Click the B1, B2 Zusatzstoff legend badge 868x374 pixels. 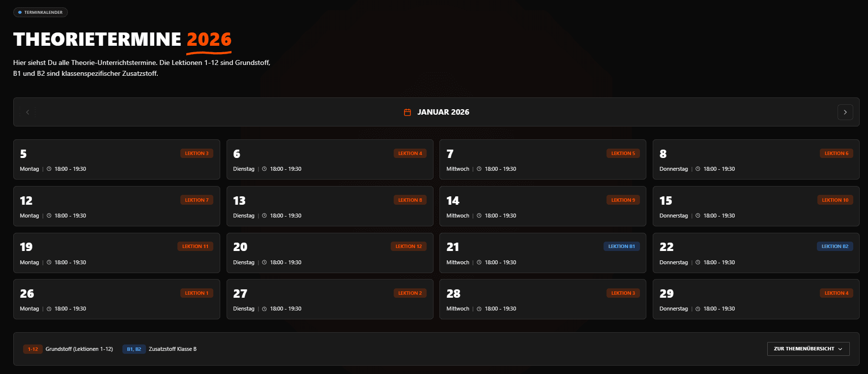pos(134,349)
